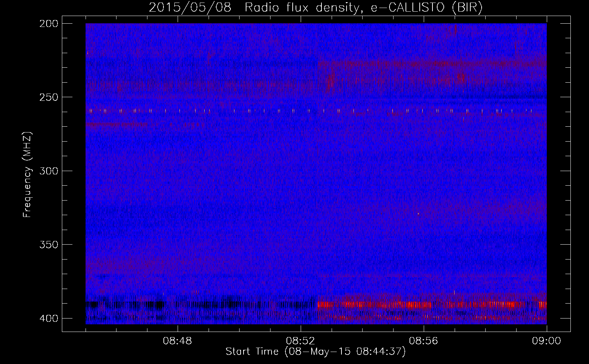Viewport: 589px width, 364px height.
Task: Click the 300 frequency tick label
Action: tap(49, 171)
